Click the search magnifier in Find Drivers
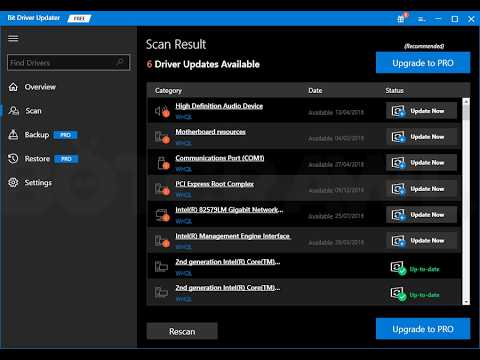Viewport: 480px width, 360px height. [120, 62]
